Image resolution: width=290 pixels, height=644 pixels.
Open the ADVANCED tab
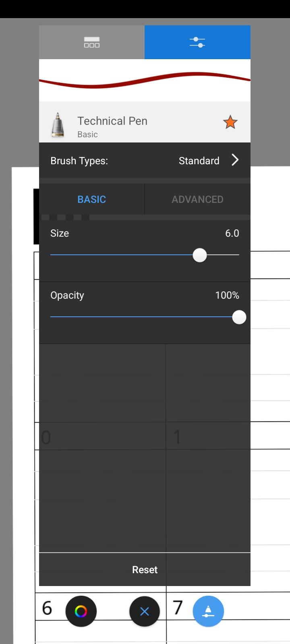click(x=197, y=199)
